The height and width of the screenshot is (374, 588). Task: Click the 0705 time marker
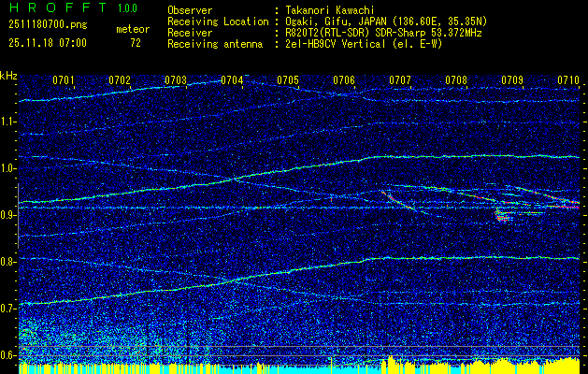[288, 80]
